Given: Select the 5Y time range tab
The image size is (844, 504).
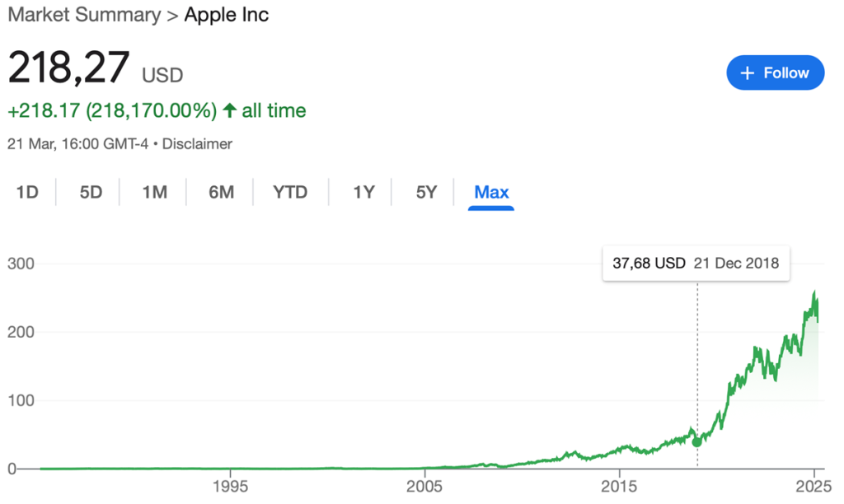Looking at the screenshot, I should click(x=426, y=193).
